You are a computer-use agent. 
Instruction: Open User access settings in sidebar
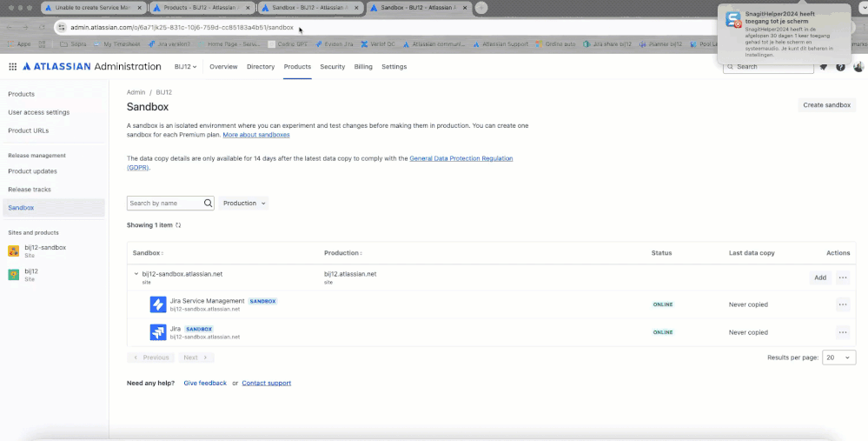tap(39, 112)
